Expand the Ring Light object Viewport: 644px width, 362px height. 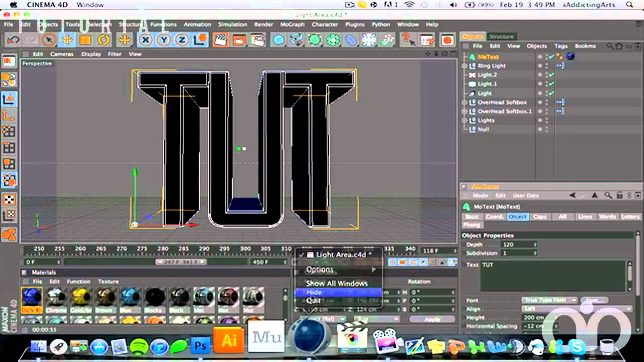(x=465, y=66)
